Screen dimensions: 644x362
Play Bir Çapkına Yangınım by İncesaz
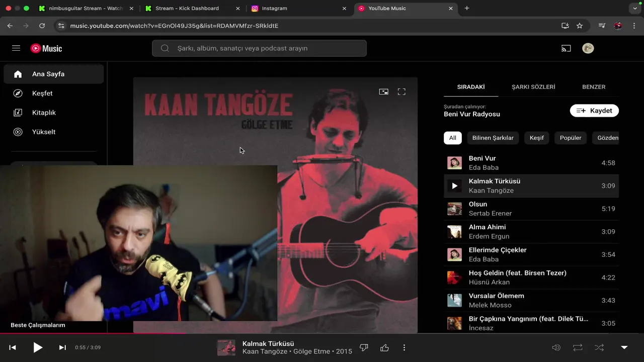click(x=531, y=323)
